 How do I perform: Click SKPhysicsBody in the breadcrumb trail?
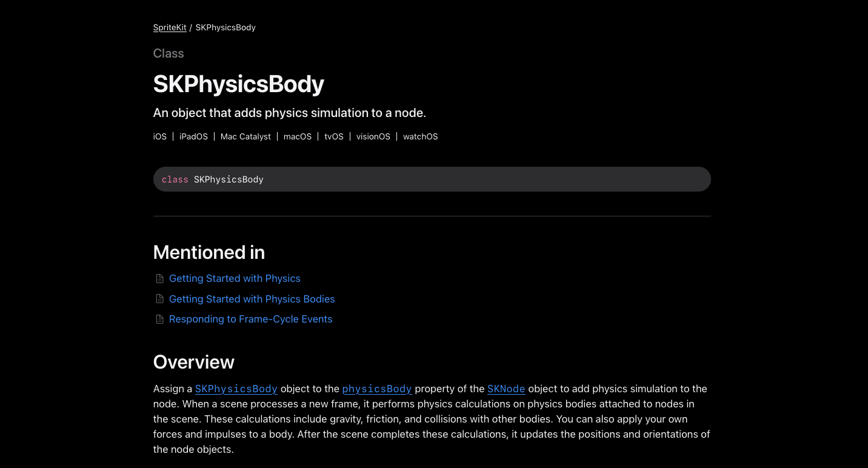click(225, 27)
